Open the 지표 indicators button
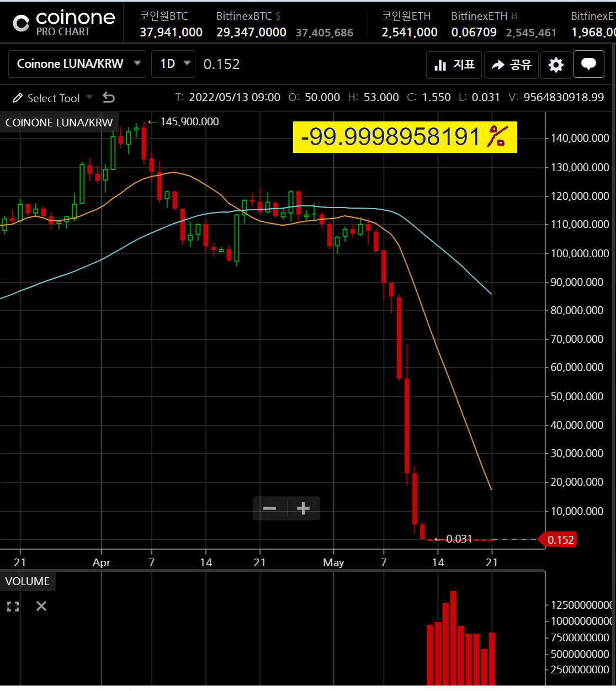The height and width of the screenshot is (691, 616). [454, 65]
